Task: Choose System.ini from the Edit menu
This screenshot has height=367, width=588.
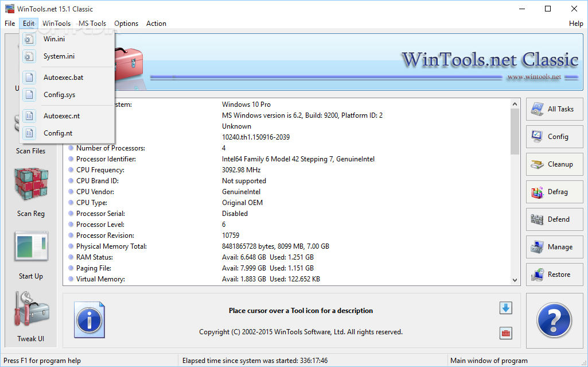Action: 67,56
